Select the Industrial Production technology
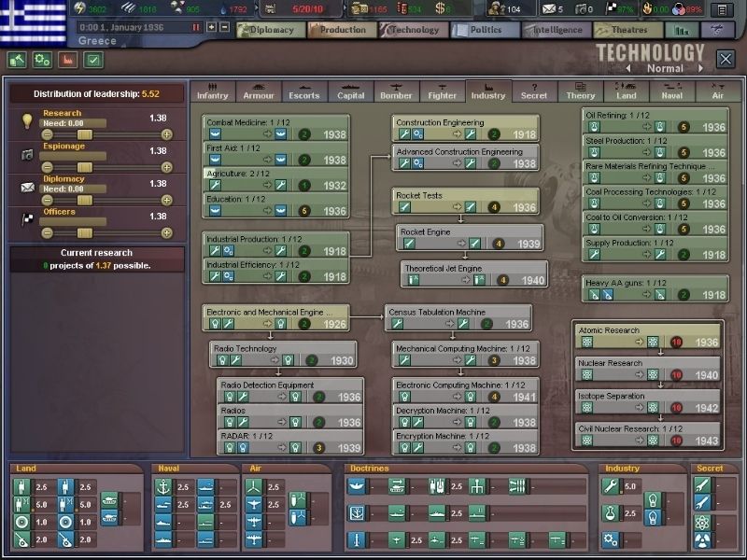Screen dimensions: 747x560 pos(275,245)
